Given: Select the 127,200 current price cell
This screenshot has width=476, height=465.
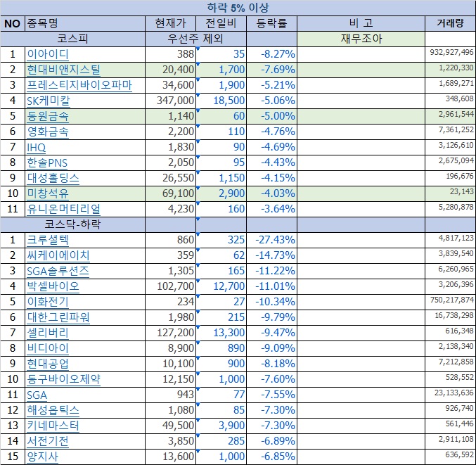Looking at the screenshot, I should (170, 333).
